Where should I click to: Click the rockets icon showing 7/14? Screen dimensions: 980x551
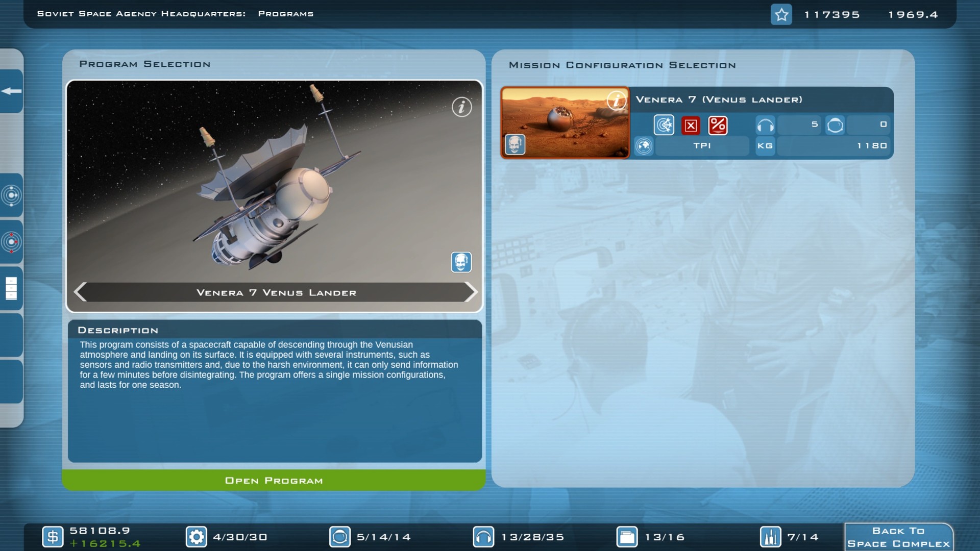coord(771,536)
